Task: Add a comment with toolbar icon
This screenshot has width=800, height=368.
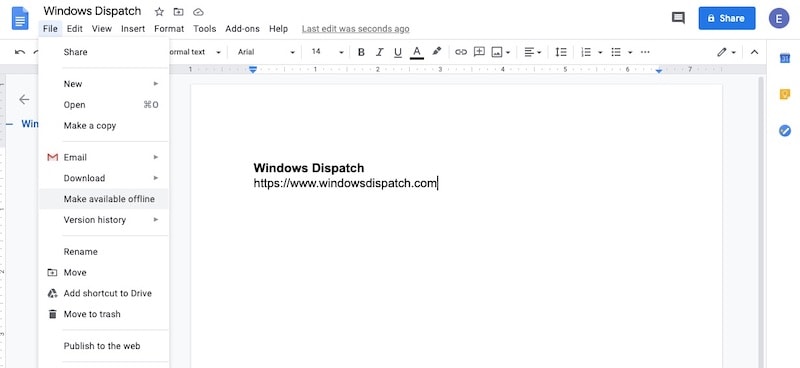Action: [479, 52]
